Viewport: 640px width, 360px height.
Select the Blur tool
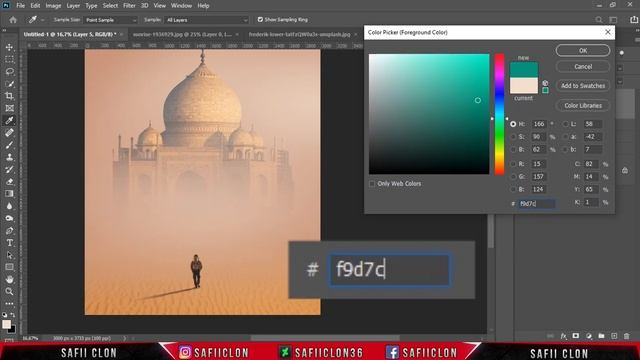click(9, 206)
